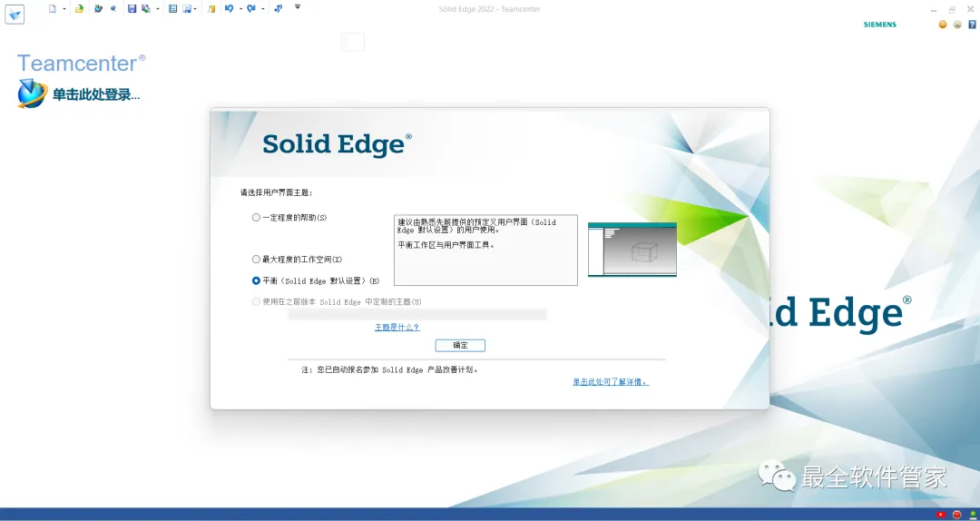Screen dimensions: 980x521
Task: Click the Save As icon with green arrow
Action: click(146, 9)
